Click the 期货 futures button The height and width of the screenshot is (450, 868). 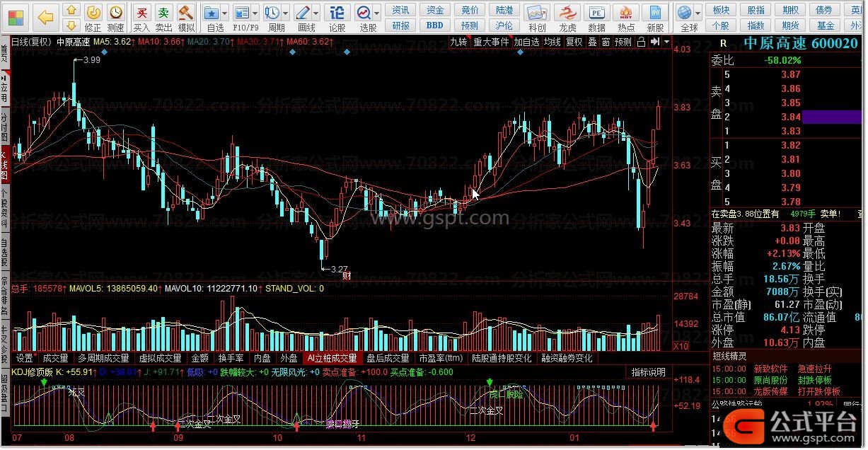click(x=791, y=25)
